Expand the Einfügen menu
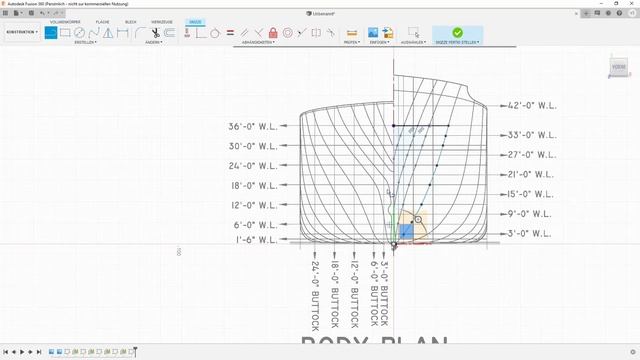The height and width of the screenshot is (360, 640). tap(380, 42)
